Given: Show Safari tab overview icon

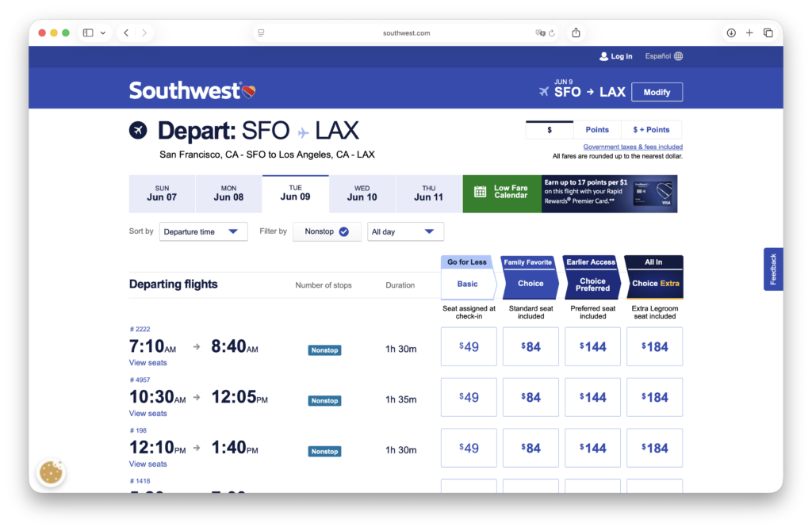Looking at the screenshot, I should (x=768, y=32).
